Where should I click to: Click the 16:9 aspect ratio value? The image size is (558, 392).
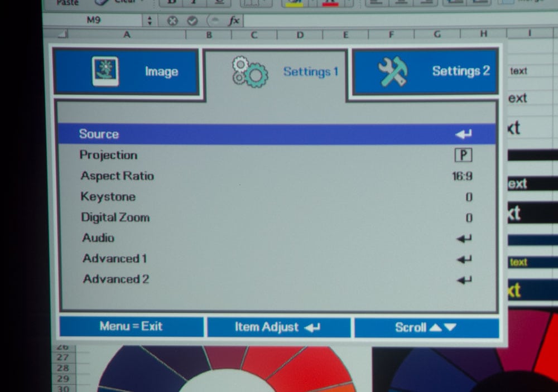(462, 176)
